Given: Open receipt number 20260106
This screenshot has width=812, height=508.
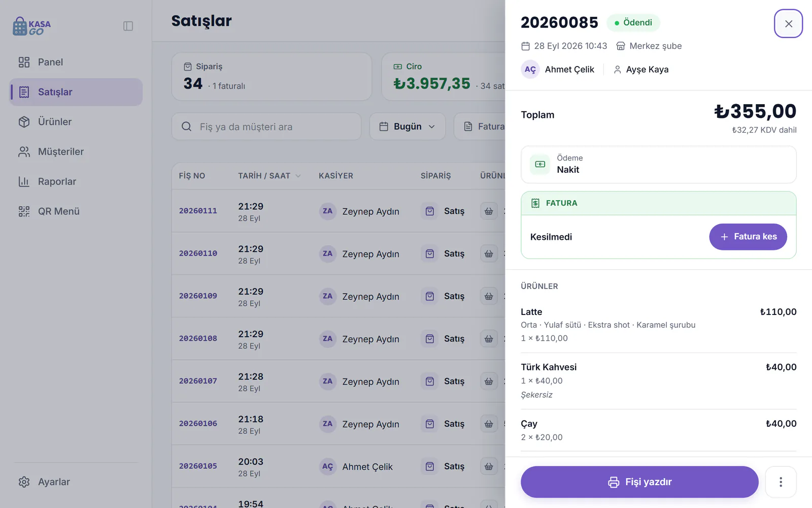Looking at the screenshot, I should click(198, 424).
